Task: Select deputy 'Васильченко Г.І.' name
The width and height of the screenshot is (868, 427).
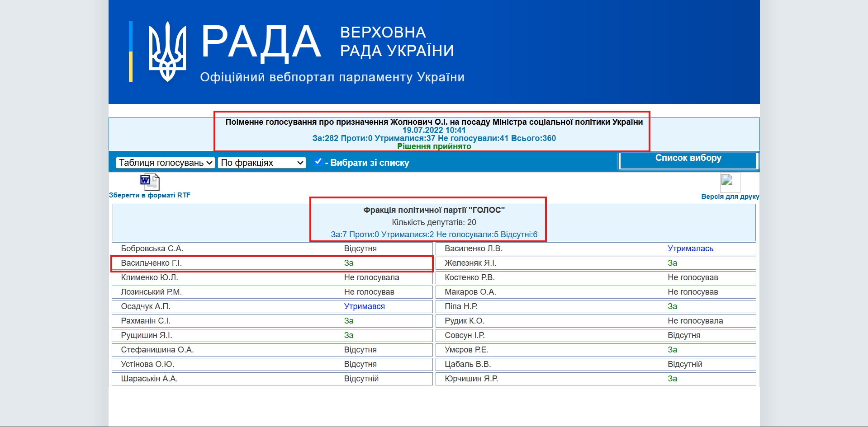Action: click(x=152, y=263)
